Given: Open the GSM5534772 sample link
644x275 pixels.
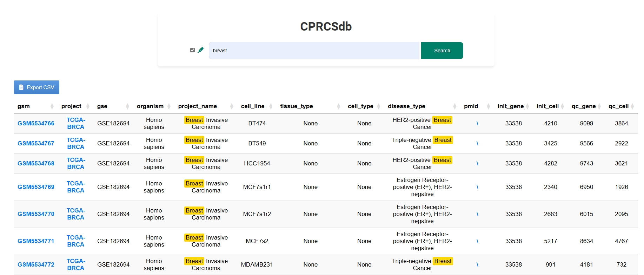Looking at the screenshot, I should point(36,265).
